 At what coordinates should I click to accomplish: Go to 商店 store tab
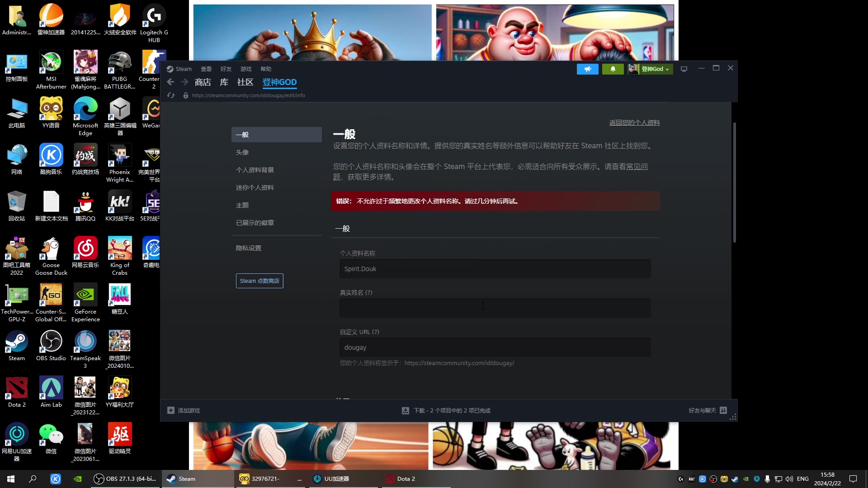203,82
